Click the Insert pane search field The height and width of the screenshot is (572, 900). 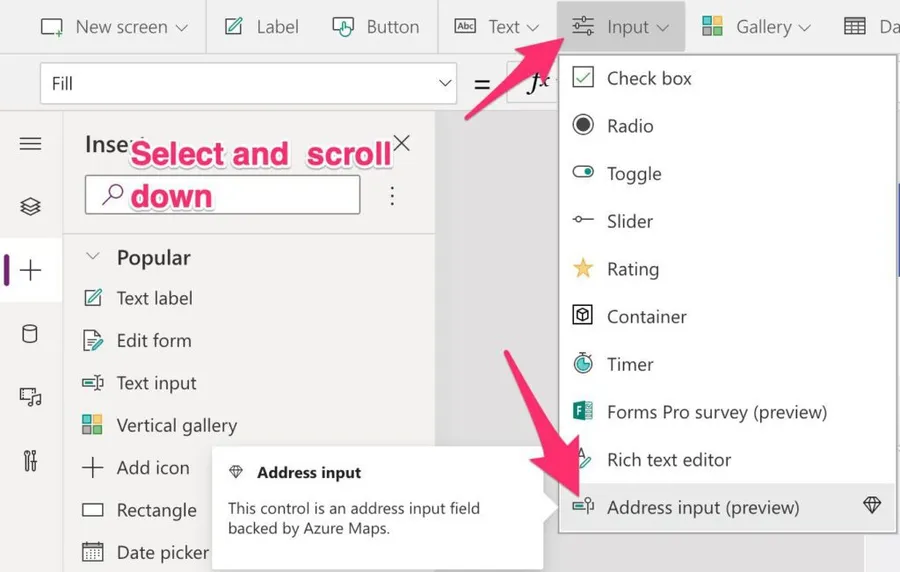222,196
